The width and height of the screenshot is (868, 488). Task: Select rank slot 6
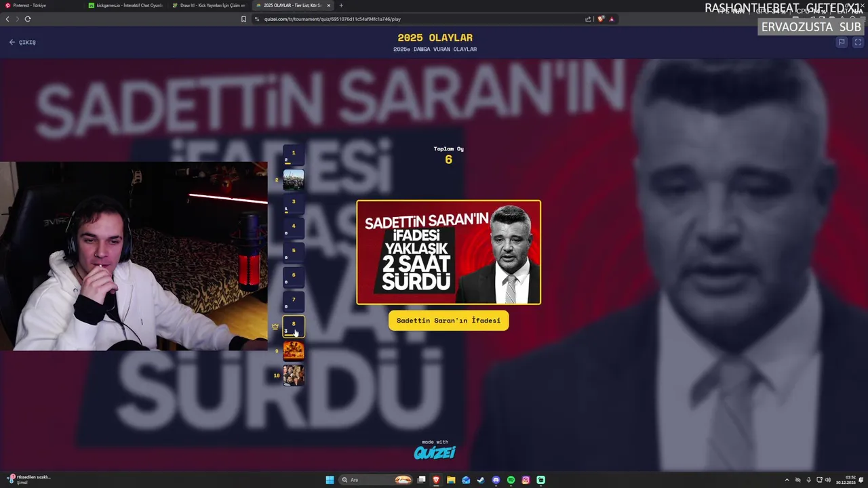pyautogui.click(x=294, y=277)
